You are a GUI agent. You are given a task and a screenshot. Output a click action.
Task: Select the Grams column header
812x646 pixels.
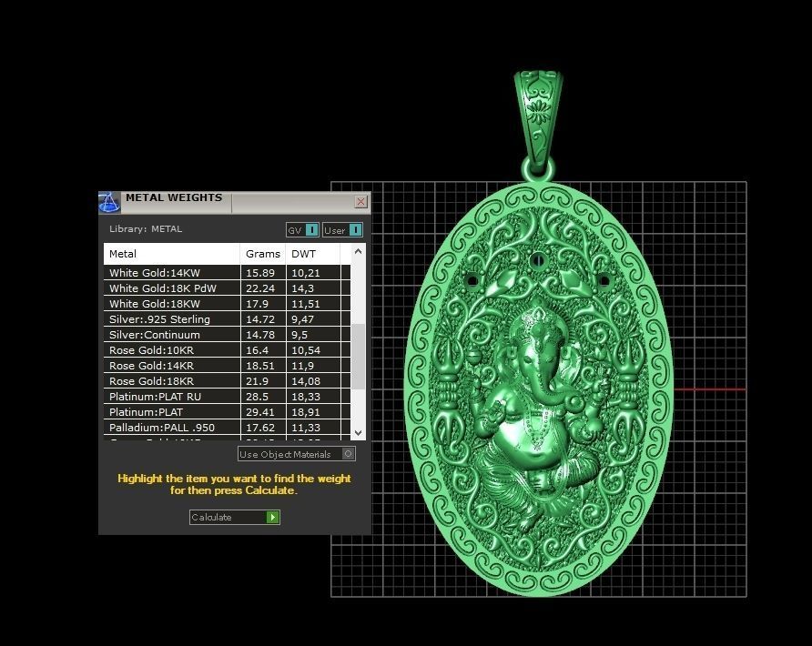pyautogui.click(x=263, y=254)
